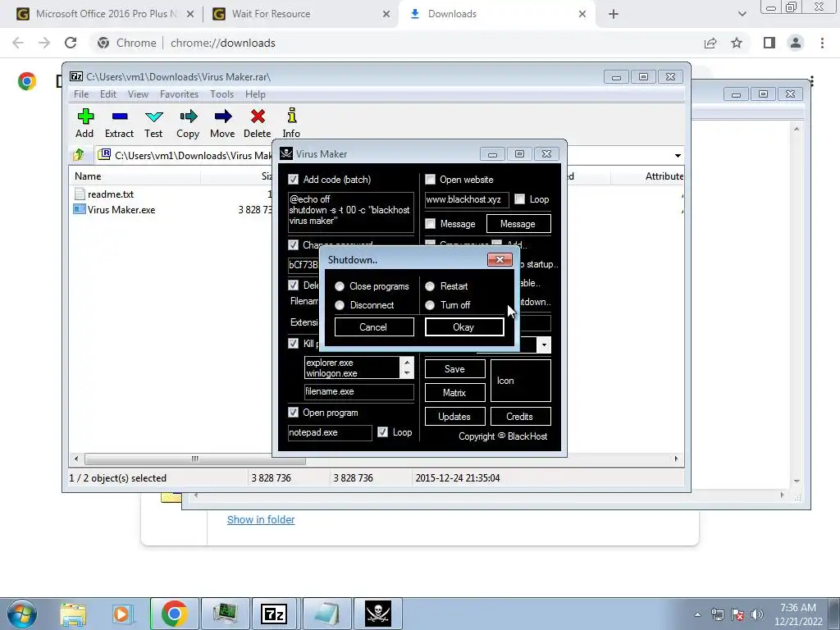Viewport: 840px width, 630px height.
Task: Open the Chrome profile avatar
Action: 796,43
